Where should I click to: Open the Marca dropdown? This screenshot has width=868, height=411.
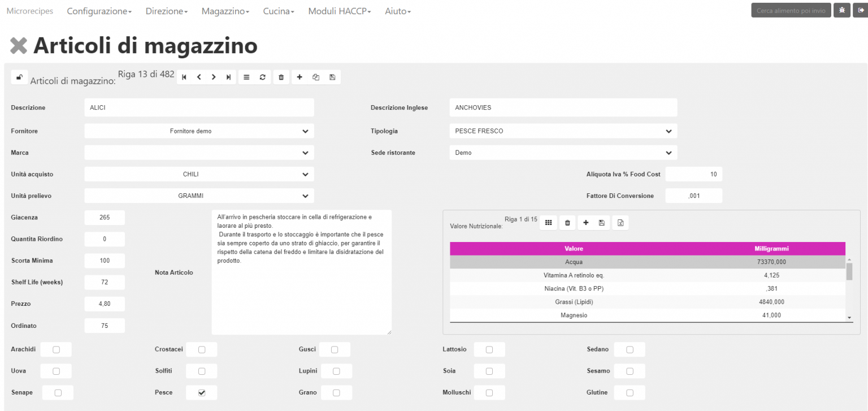(x=199, y=153)
